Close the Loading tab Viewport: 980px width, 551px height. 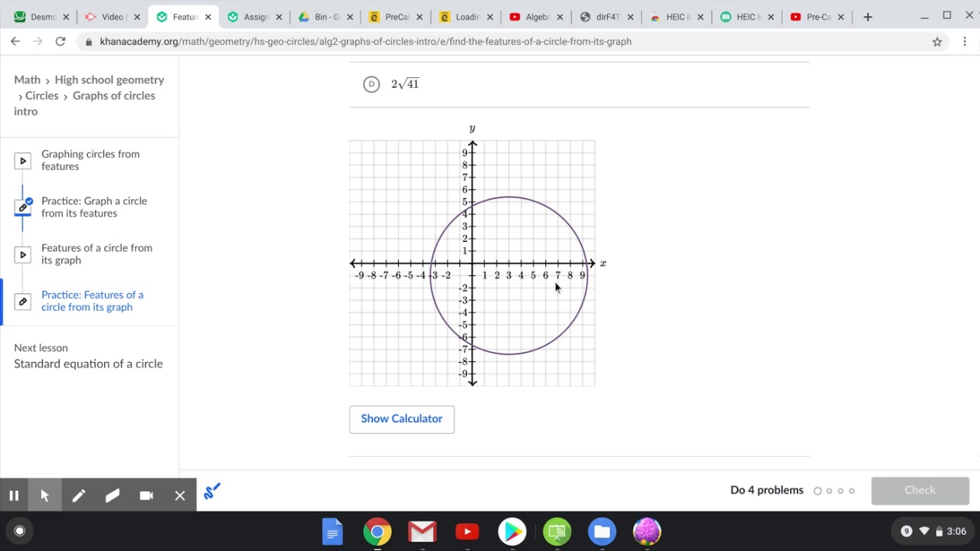[490, 17]
